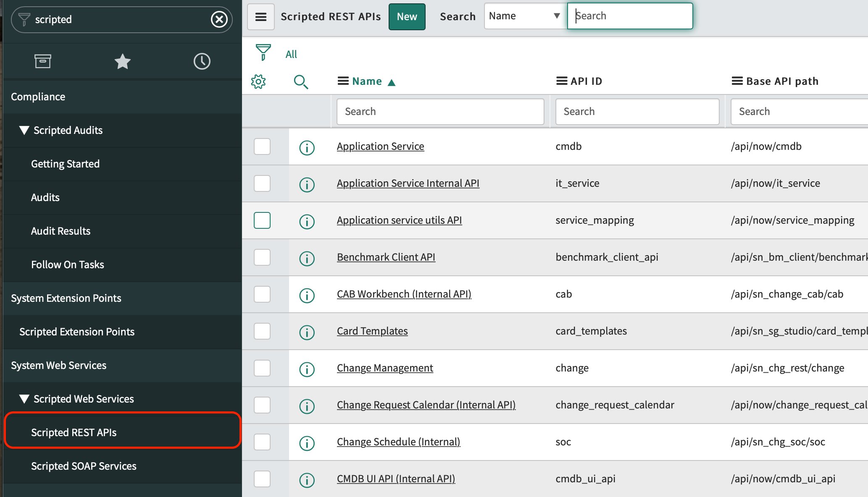Personalize list with gear icon
The width and height of the screenshot is (868, 497).
pos(258,81)
